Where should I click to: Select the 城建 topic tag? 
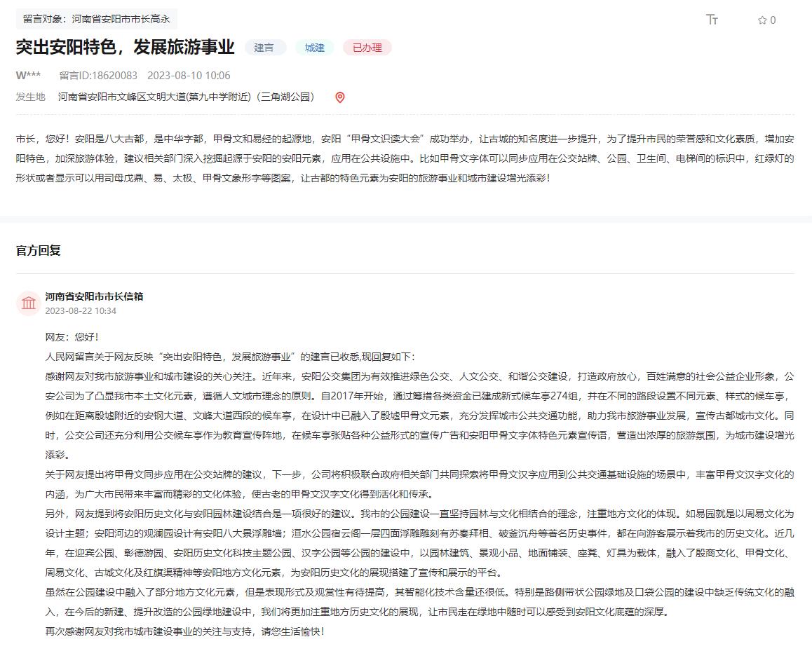click(315, 48)
